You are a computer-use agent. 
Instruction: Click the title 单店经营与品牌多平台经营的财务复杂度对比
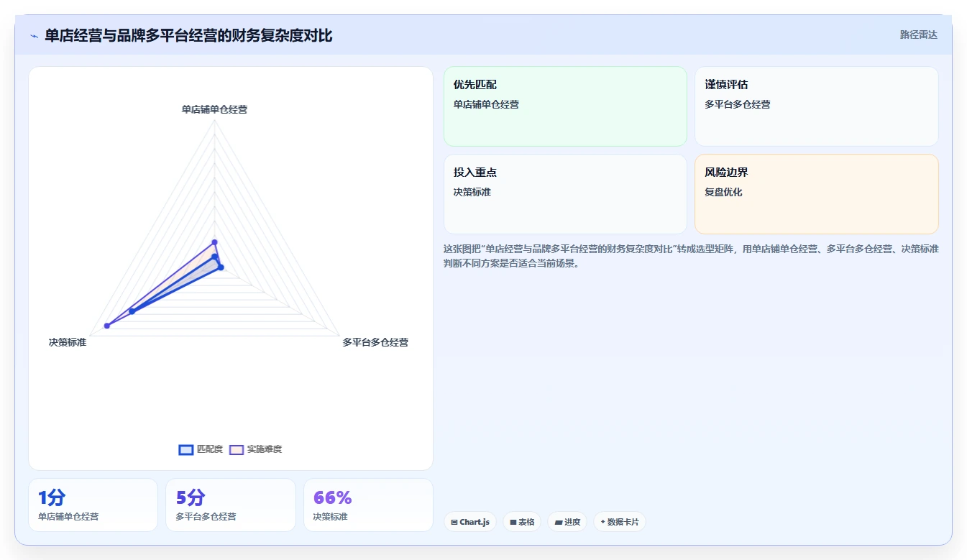point(188,35)
